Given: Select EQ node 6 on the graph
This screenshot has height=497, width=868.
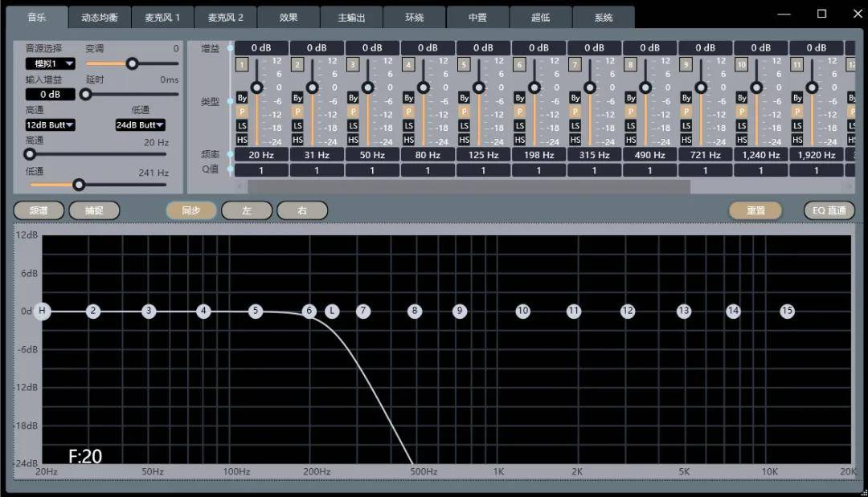Looking at the screenshot, I should 309,311.
